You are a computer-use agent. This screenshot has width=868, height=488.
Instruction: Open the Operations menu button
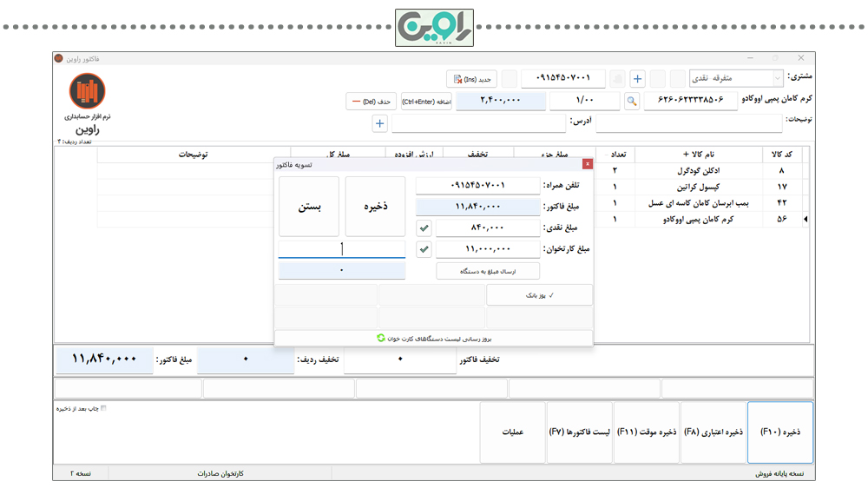[x=512, y=432]
